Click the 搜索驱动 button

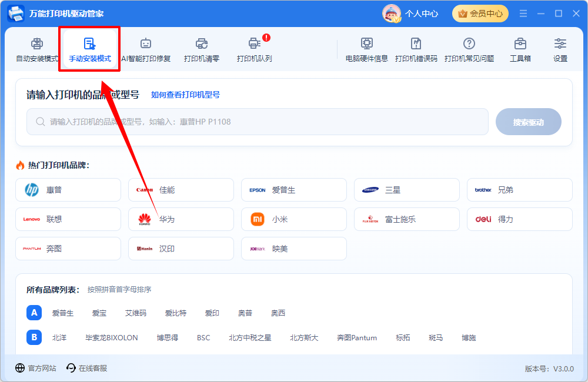529,122
